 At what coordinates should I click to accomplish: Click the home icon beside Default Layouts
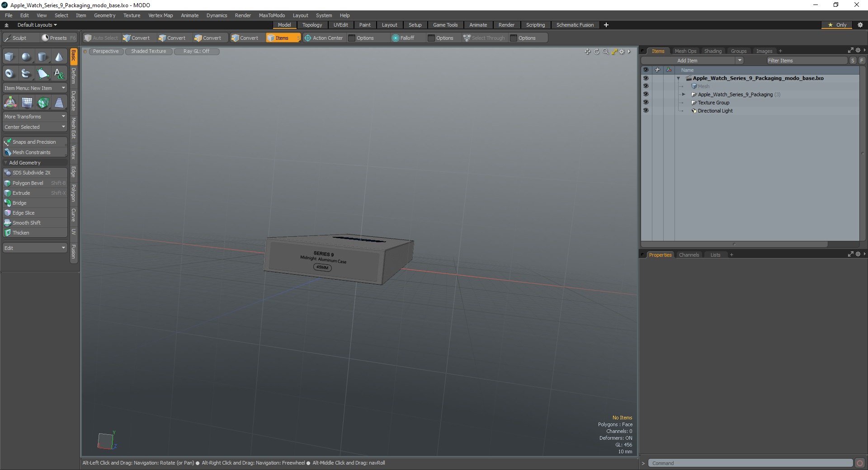point(7,25)
